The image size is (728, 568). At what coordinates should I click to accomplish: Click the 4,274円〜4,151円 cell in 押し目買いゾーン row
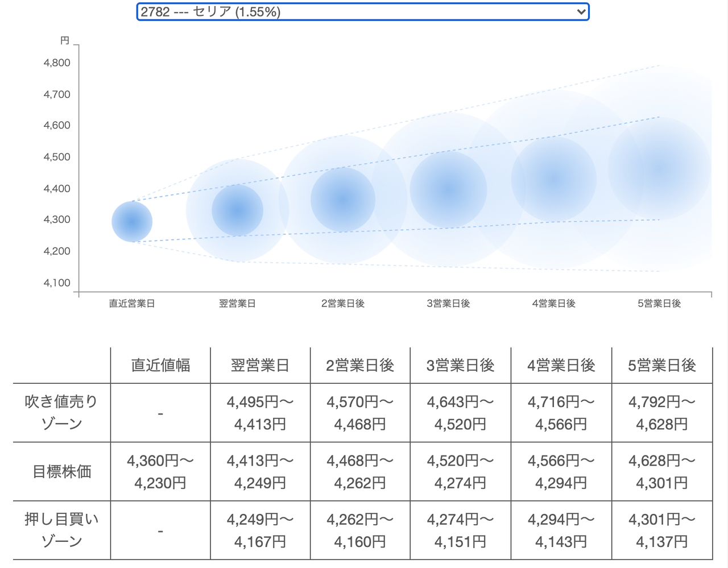click(461, 530)
